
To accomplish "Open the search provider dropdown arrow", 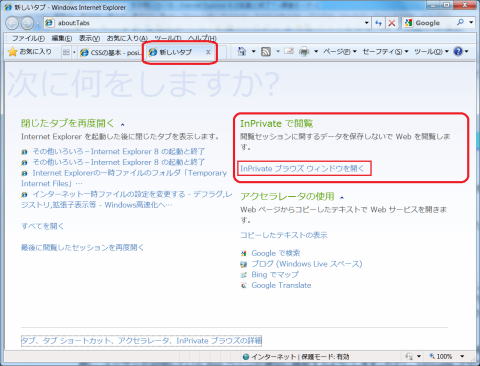I will (471, 22).
